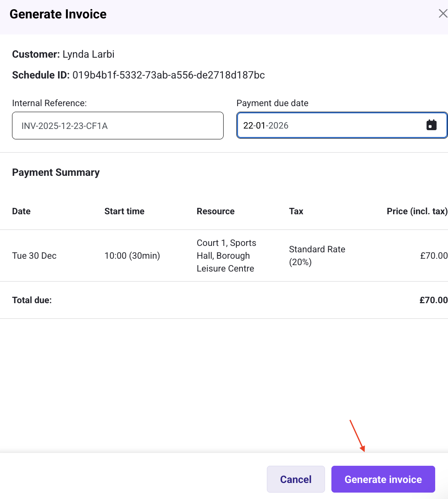Screen dimensions: 448x499
Task: Click the Payment Summary heading
Action: coord(56,173)
